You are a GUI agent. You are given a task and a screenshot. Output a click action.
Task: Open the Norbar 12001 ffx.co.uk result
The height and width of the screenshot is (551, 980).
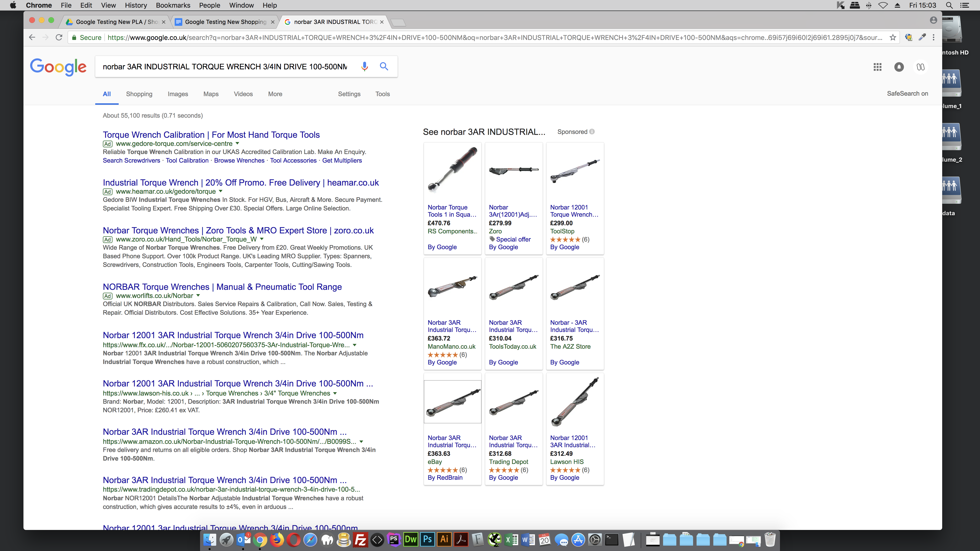click(233, 335)
